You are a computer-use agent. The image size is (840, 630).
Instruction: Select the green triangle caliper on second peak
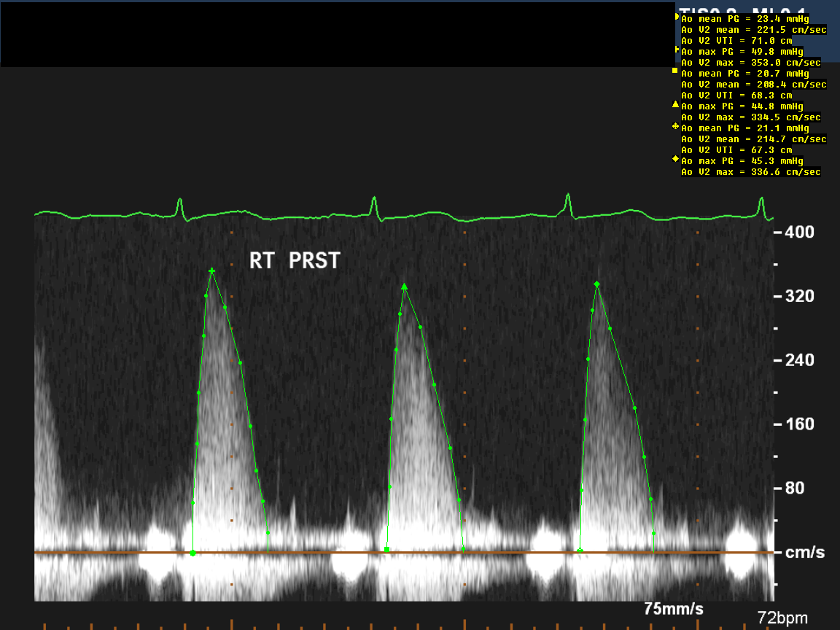coord(404,287)
